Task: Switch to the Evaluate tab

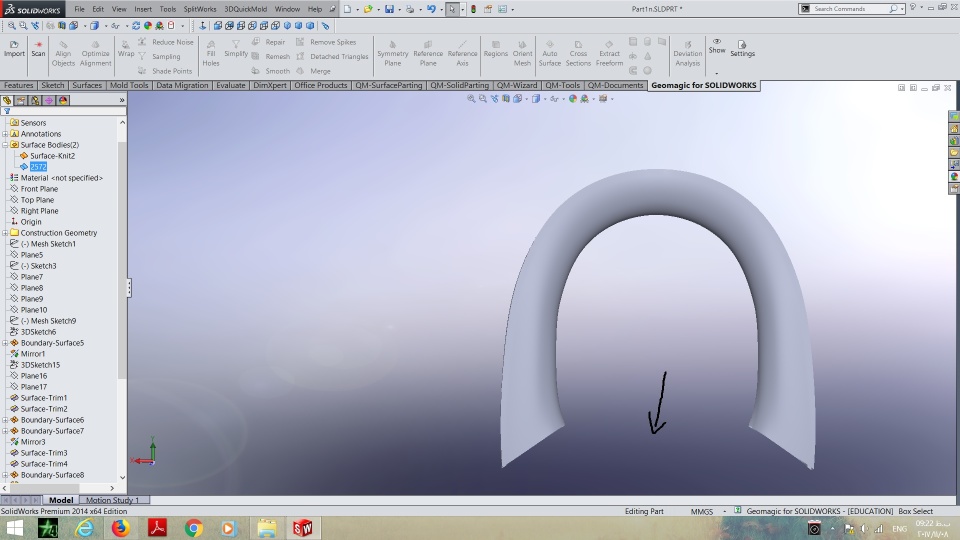Action: click(x=230, y=85)
